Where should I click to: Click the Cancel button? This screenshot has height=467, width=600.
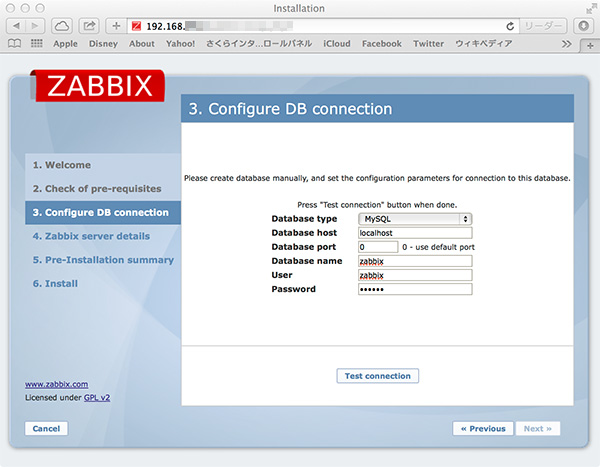click(46, 428)
